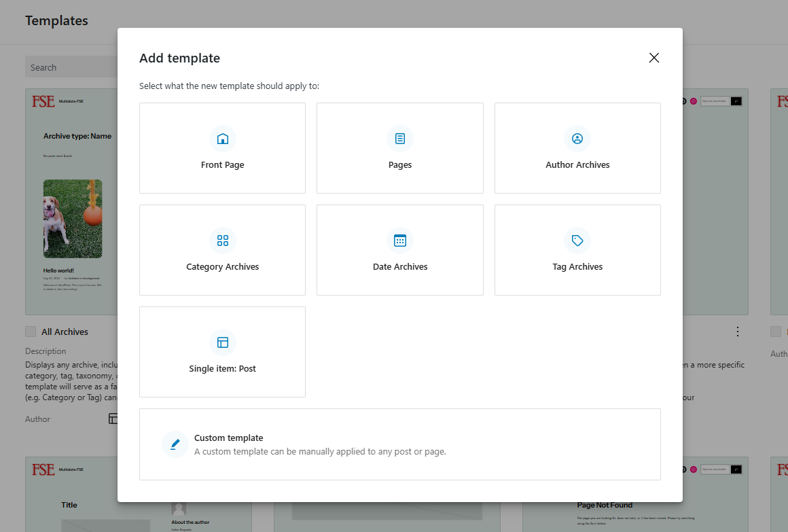Select the Pages template label
The height and width of the screenshot is (532, 788).
pyautogui.click(x=400, y=165)
